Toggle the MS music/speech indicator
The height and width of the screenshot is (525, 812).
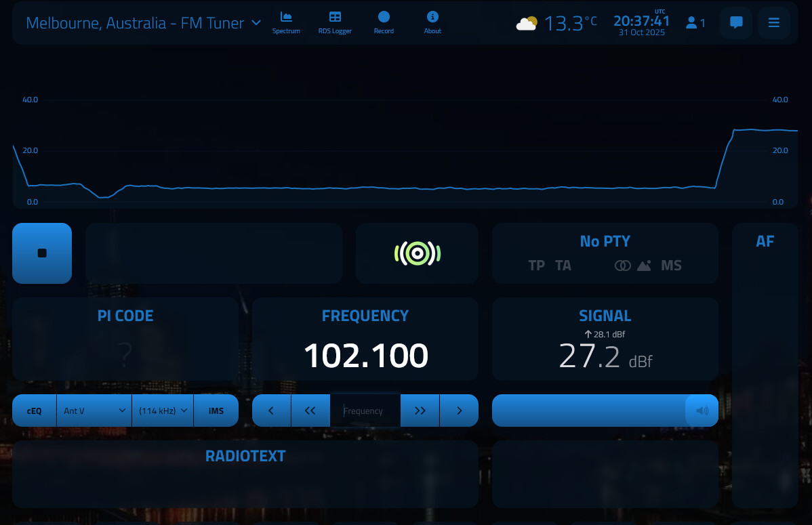pyautogui.click(x=671, y=266)
